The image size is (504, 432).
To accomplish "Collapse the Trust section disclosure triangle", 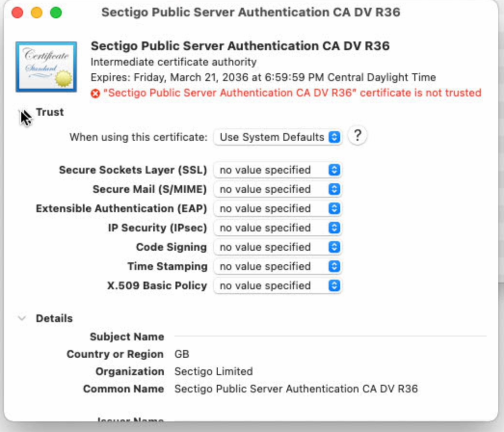I will (x=22, y=113).
